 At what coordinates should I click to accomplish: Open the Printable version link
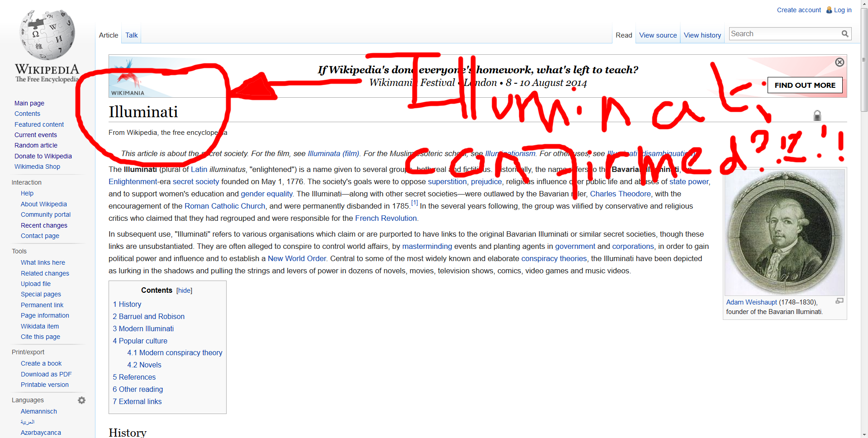coord(45,385)
